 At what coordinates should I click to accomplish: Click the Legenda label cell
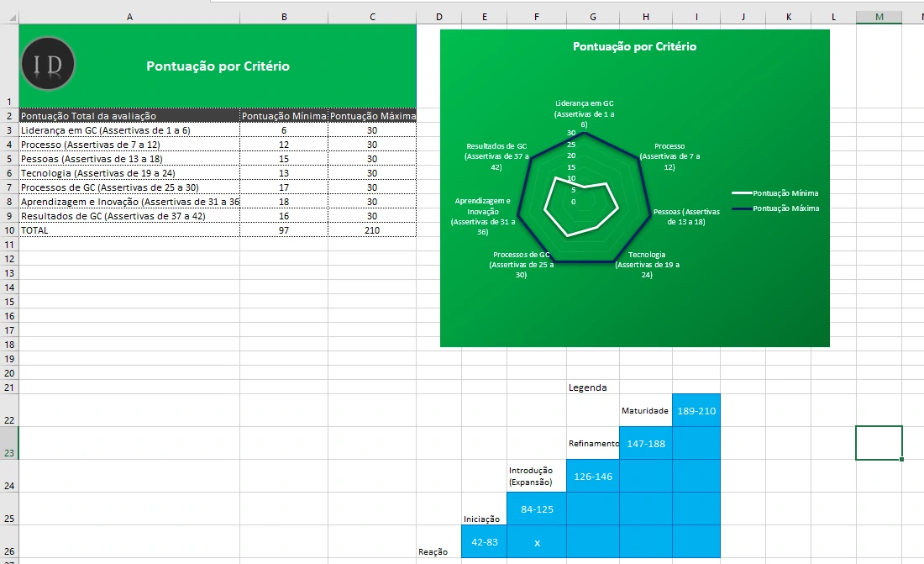pos(588,387)
